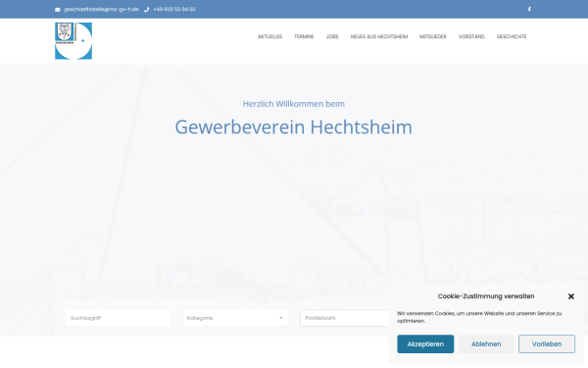
Task: Select the Vorstand menu item
Action: (471, 36)
